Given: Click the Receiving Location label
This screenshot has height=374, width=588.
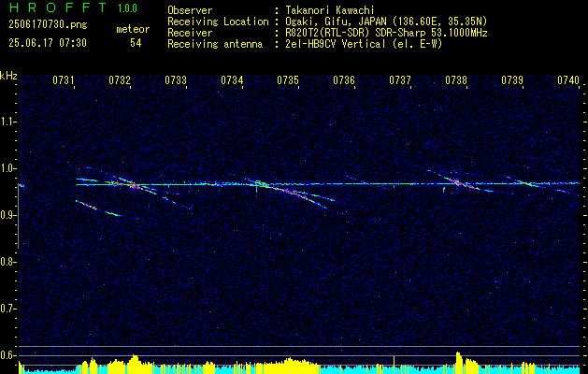Looking at the screenshot, I should [x=218, y=22].
